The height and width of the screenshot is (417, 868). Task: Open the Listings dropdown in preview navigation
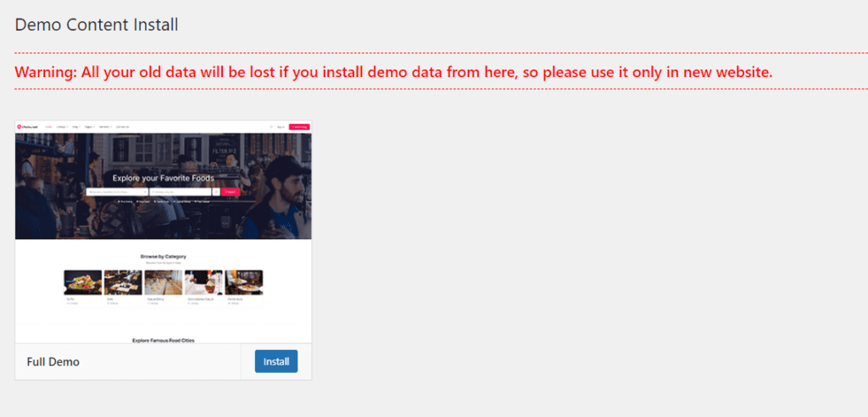coord(63,126)
